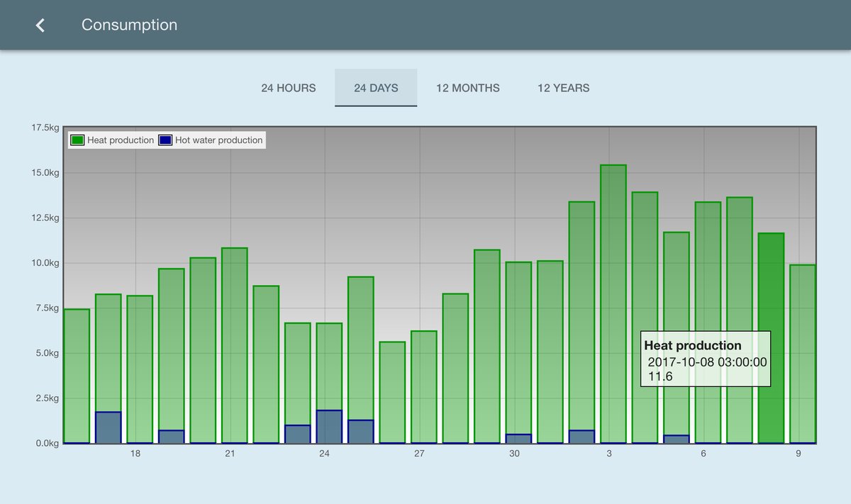Click the heat bar above day 21
851x504 pixels.
pos(234,340)
